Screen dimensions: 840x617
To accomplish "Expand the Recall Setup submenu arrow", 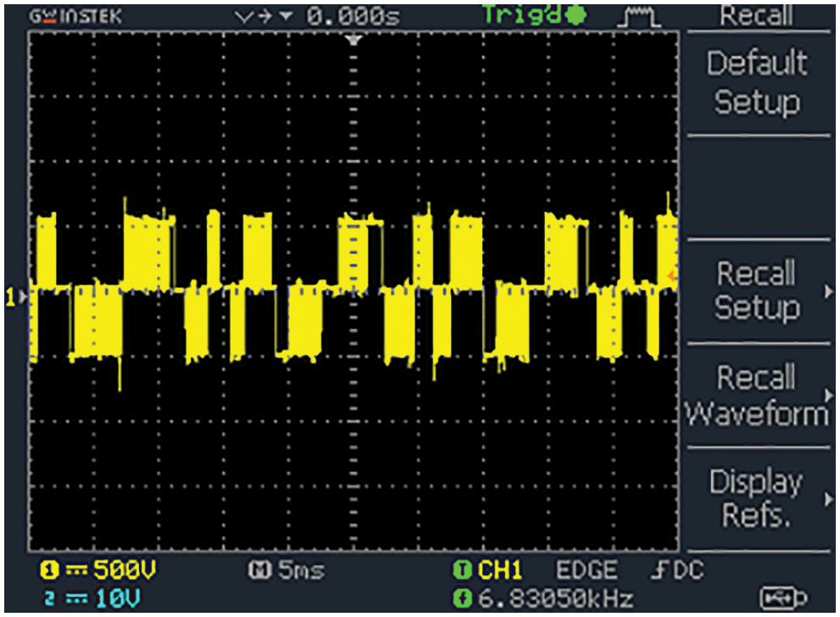I will tap(828, 291).
